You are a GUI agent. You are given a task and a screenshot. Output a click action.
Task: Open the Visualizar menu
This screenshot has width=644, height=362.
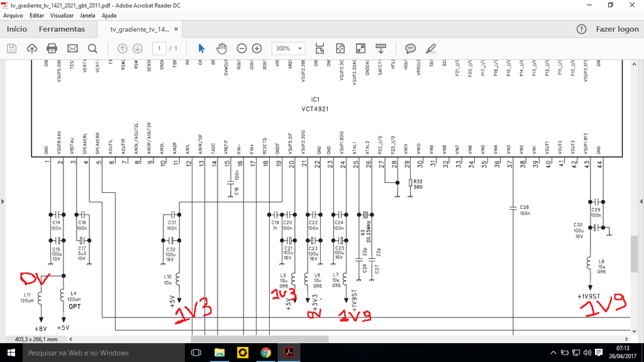(x=62, y=16)
